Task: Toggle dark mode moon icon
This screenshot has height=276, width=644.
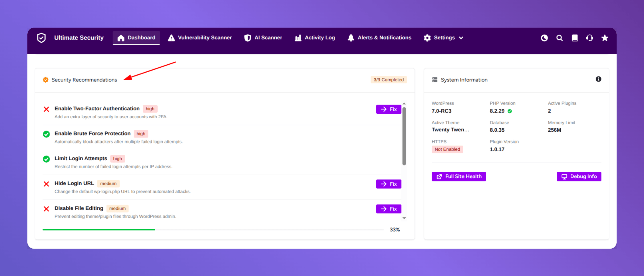Action: pos(544,38)
